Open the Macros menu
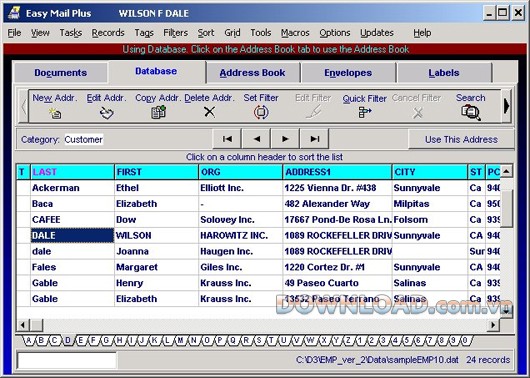Image resolution: width=530 pixels, height=378 pixels. click(x=295, y=33)
